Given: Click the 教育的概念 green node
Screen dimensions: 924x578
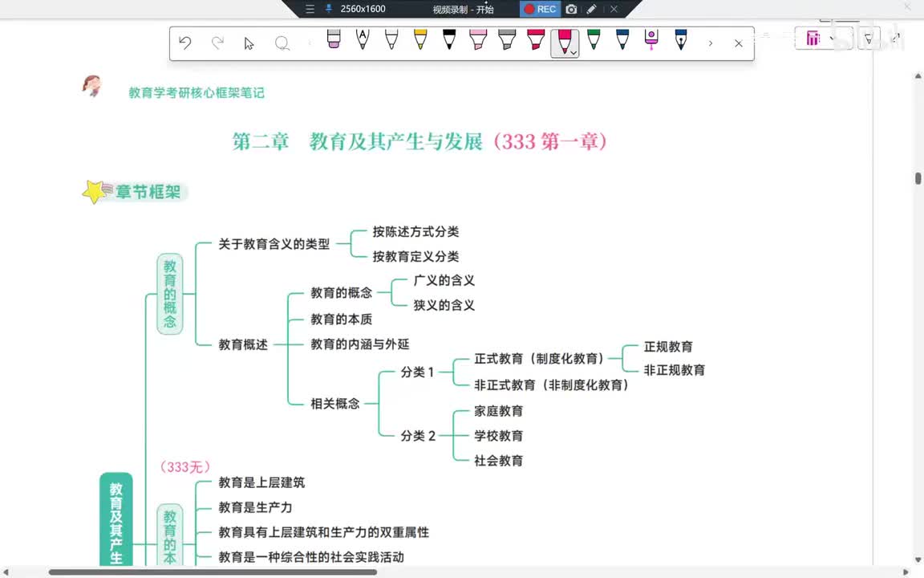Looking at the screenshot, I should pos(170,294).
